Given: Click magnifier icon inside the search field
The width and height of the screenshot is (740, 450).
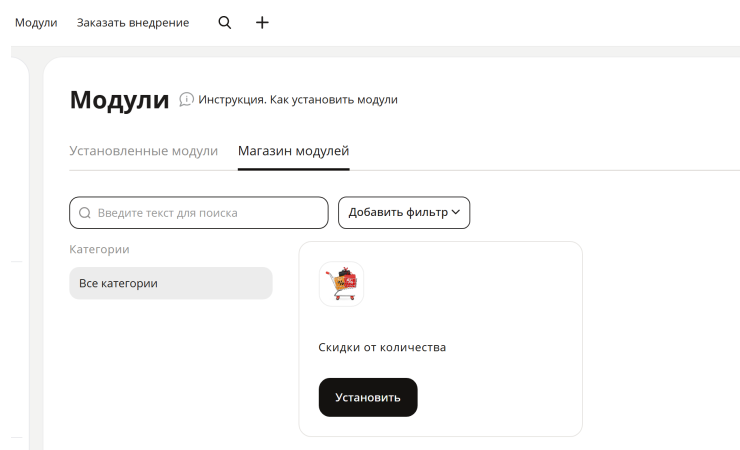Looking at the screenshot, I should click(x=85, y=213).
